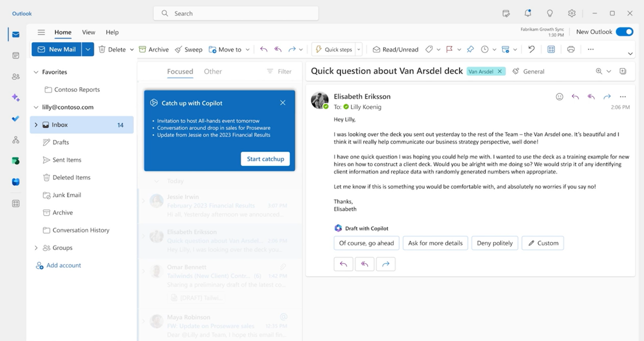Remove the Van Arsdel category tag
Screen dimensions: 644x341
[500, 72]
